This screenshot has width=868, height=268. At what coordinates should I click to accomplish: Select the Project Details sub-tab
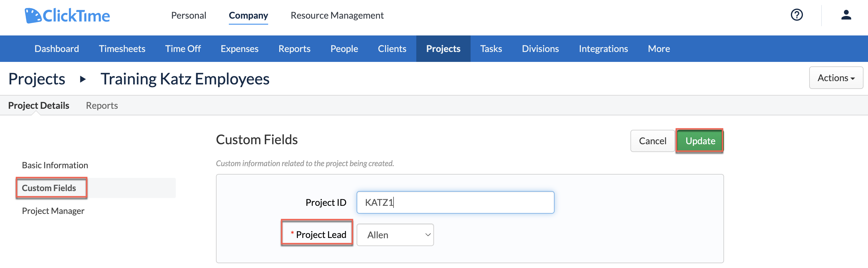click(x=39, y=106)
